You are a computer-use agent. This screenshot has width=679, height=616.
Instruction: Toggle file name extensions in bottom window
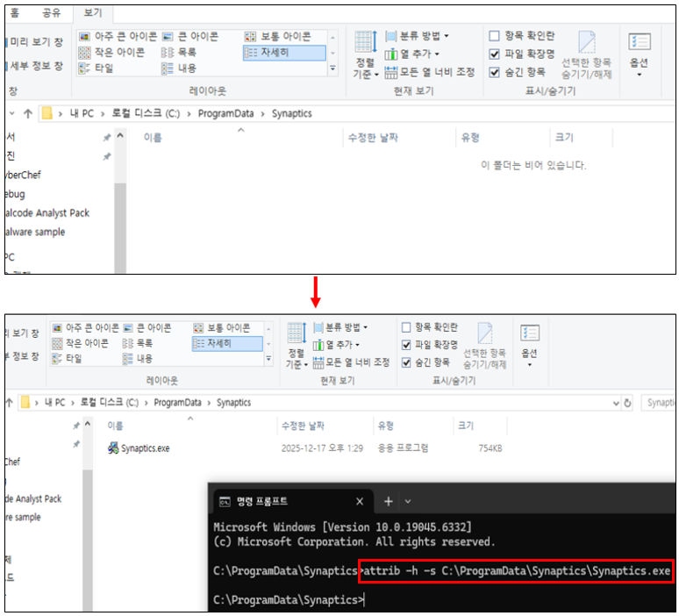point(406,345)
